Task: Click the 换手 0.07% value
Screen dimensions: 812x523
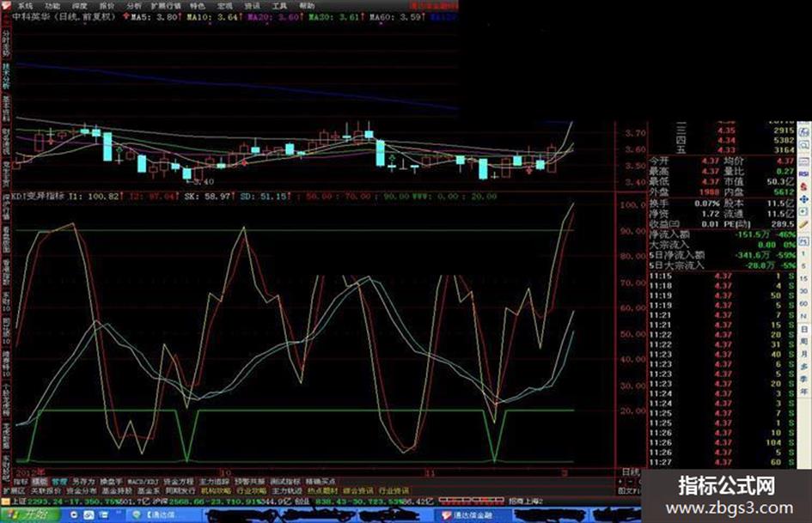Action: coord(707,204)
